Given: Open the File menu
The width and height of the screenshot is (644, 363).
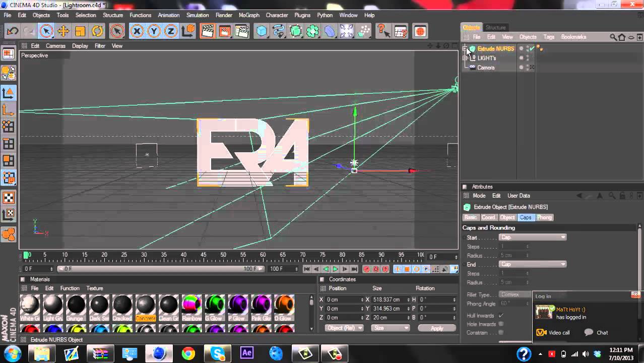Looking at the screenshot, I should (x=8, y=15).
